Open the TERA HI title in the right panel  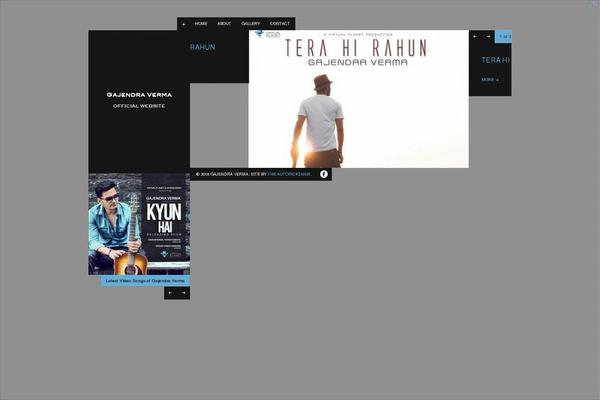[x=496, y=60]
